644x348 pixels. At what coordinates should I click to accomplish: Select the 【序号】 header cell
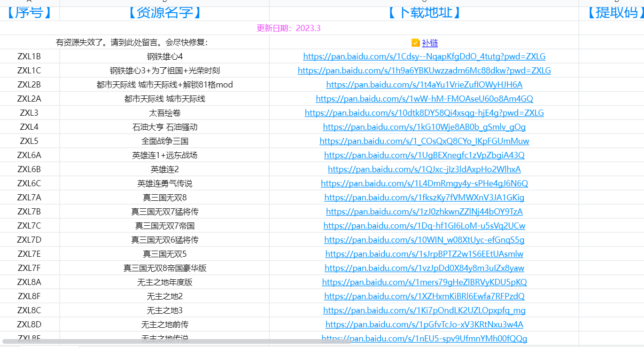tap(29, 13)
